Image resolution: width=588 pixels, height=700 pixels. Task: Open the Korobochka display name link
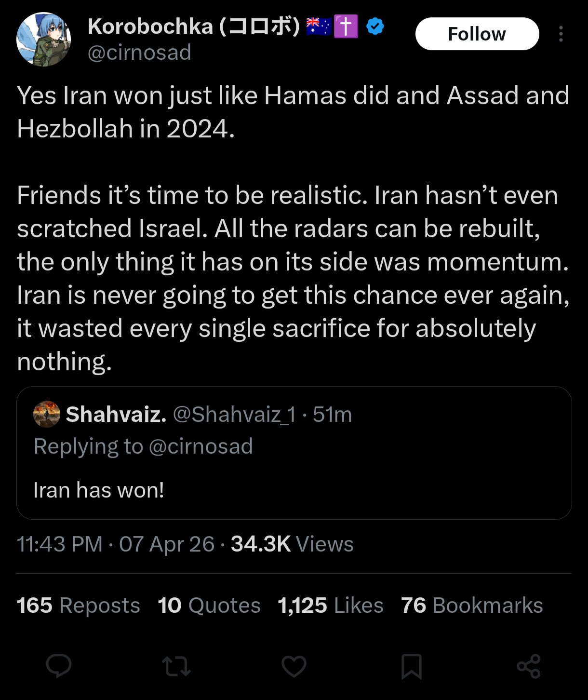click(194, 27)
